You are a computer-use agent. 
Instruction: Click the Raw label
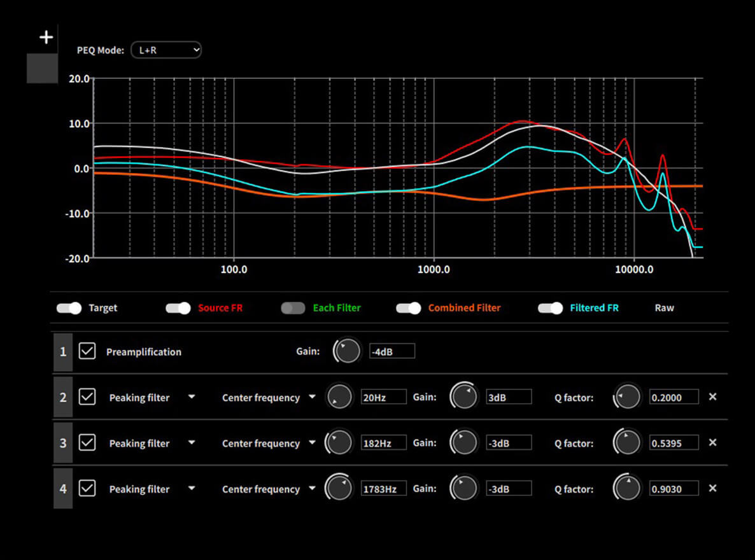(664, 308)
